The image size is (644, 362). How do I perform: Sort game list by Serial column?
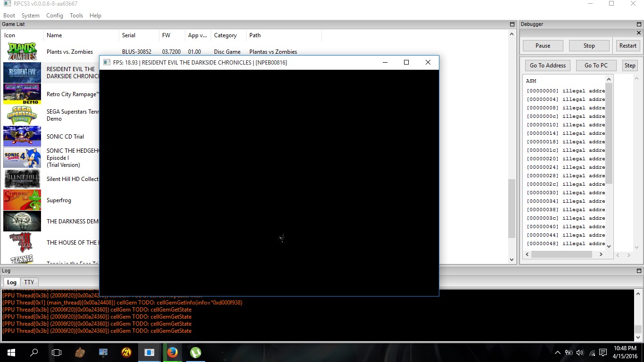coord(129,35)
